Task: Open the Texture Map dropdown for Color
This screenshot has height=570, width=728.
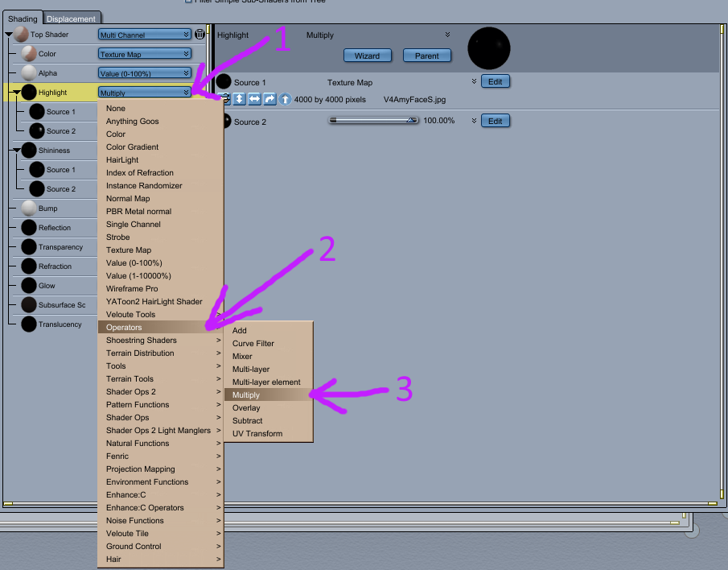Action: 144,54
